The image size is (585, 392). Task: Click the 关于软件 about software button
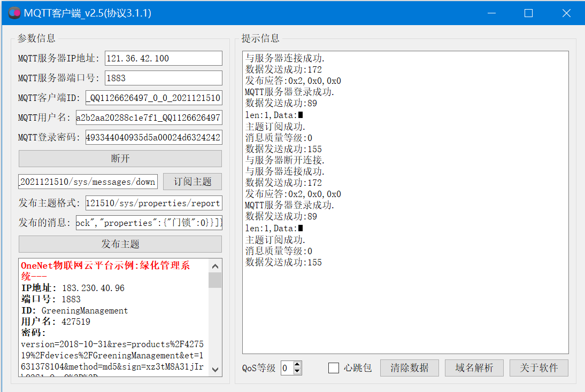coord(538,368)
